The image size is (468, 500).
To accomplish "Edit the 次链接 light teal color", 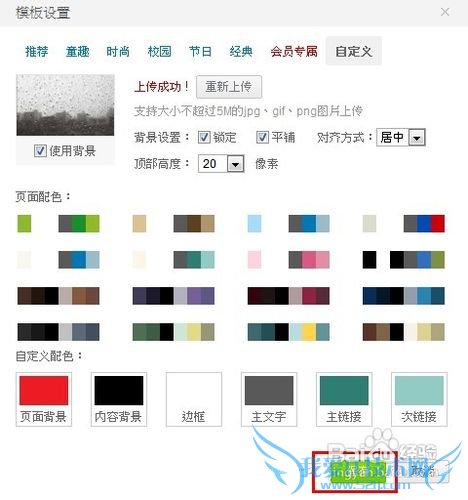I will pos(419,399).
